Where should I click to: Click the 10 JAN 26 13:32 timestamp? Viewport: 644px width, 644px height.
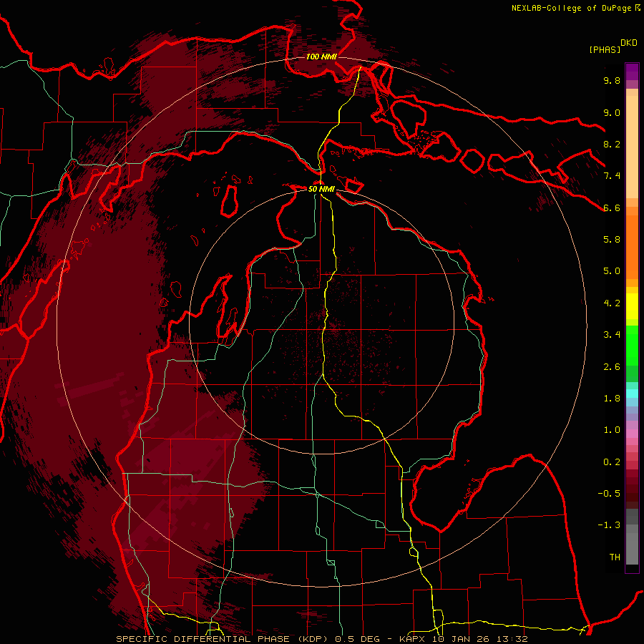(x=479, y=639)
